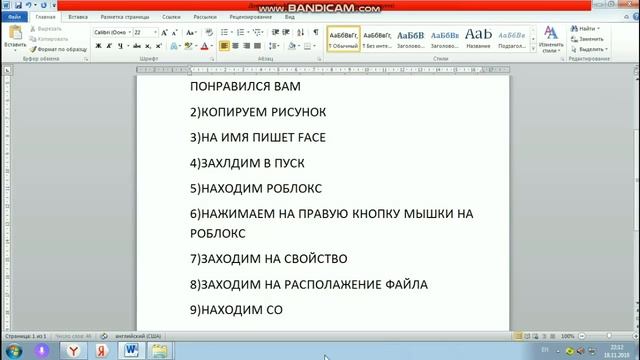640x360 pixels.
Task: Click the Shrink Font icon
Action: 174,33
